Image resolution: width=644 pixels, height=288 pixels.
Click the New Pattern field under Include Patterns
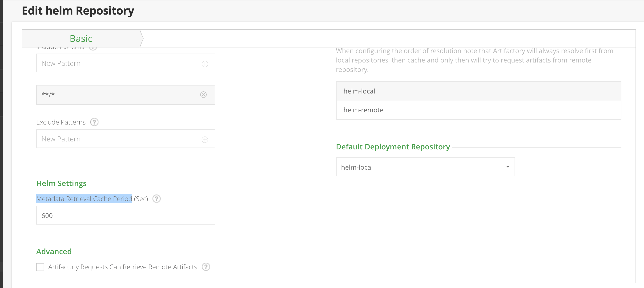(113, 63)
